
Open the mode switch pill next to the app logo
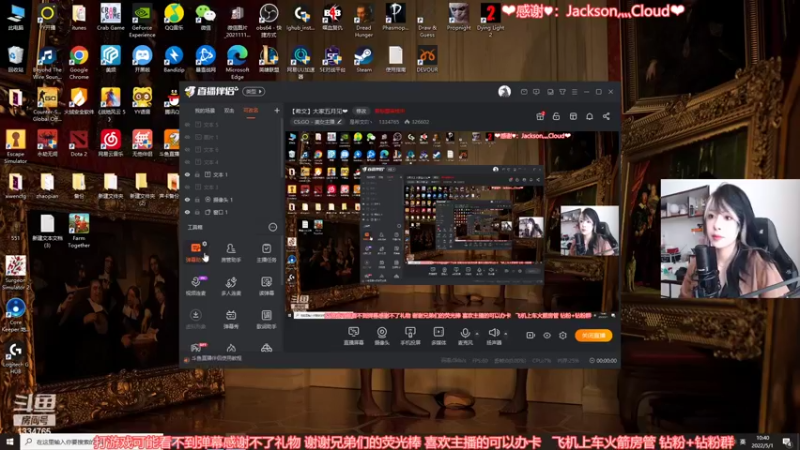tap(254, 91)
